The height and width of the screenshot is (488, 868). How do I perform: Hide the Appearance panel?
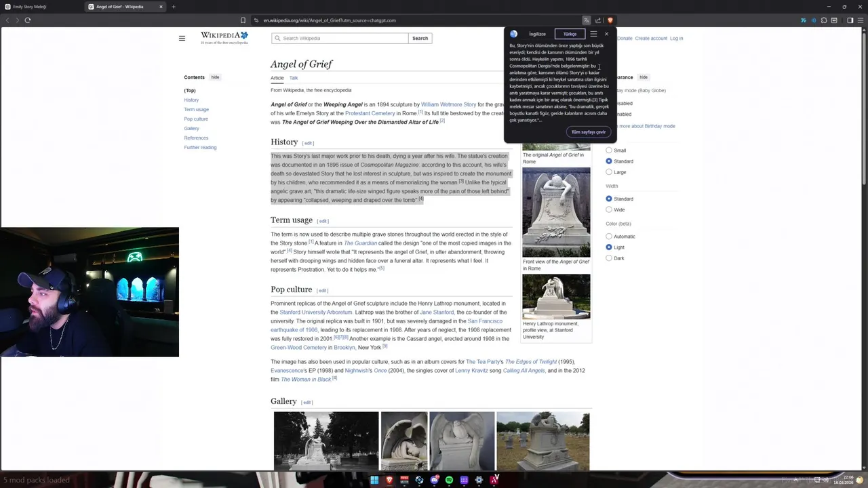(644, 77)
